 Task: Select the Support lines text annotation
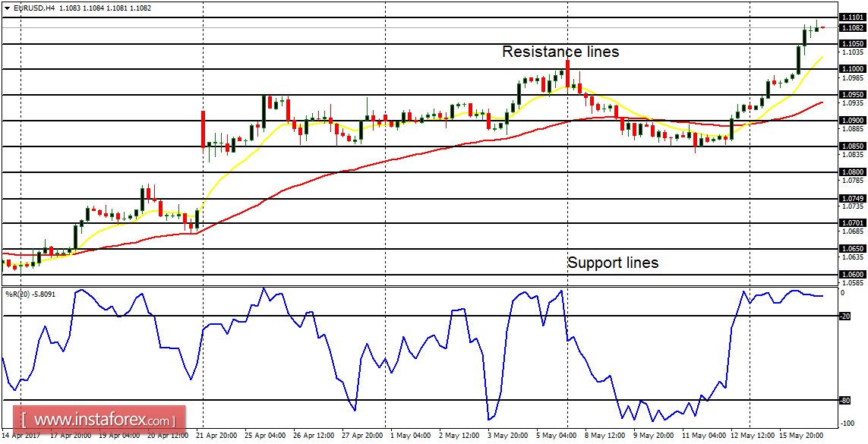614,263
